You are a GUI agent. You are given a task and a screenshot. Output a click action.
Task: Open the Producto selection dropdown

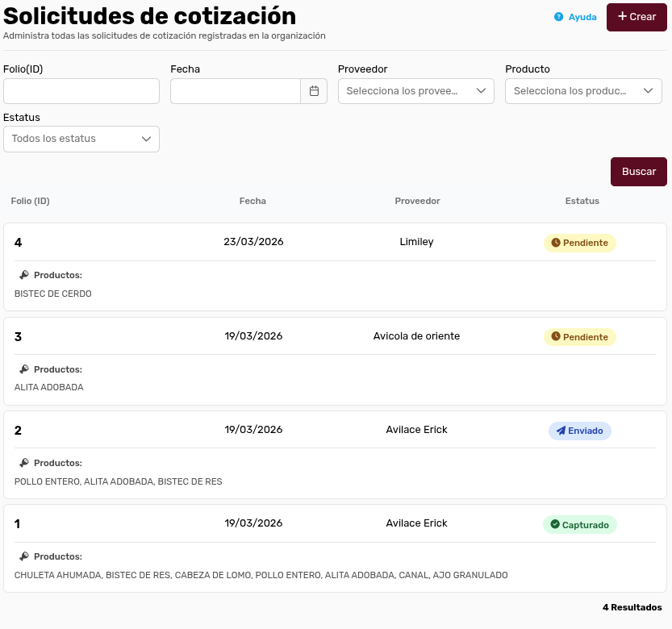[582, 91]
